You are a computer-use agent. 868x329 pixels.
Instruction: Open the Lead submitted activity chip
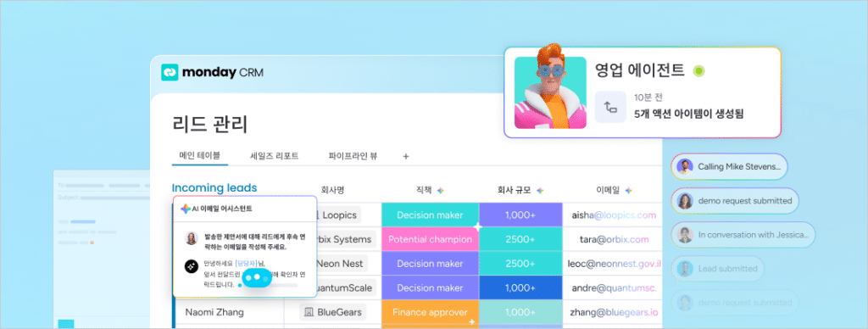717,269
